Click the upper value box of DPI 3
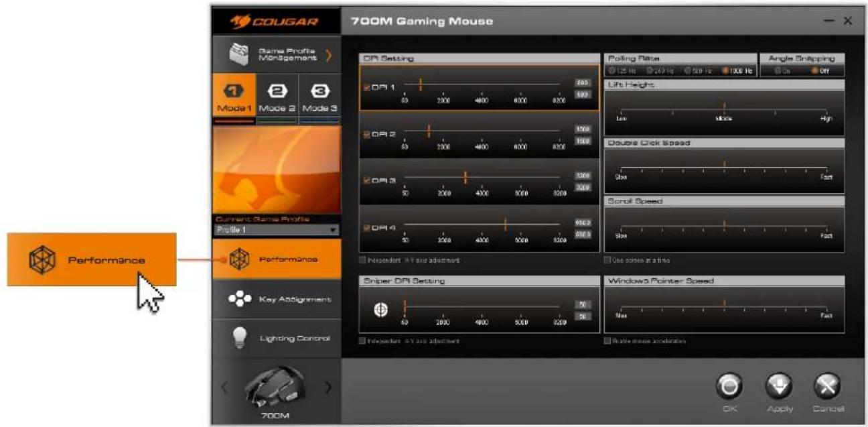The width and height of the screenshot is (868, 427). click(x=582, y=175)
